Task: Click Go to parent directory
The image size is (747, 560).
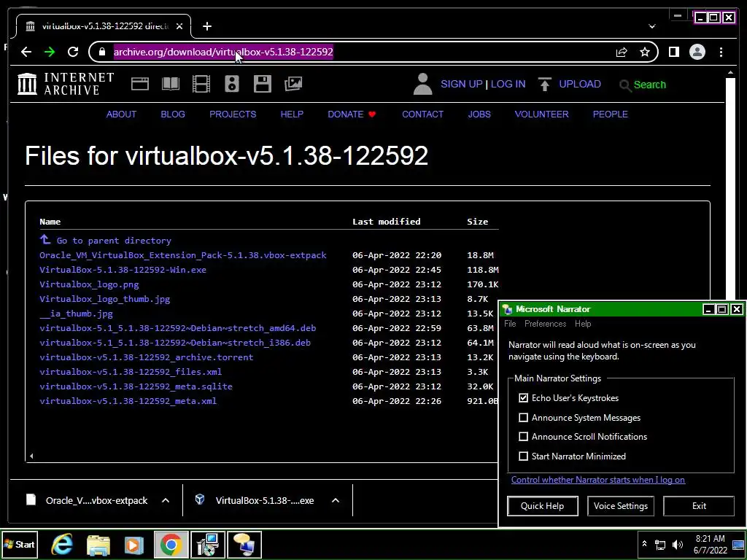Action: pyautogui.click(x=105, y=240)
